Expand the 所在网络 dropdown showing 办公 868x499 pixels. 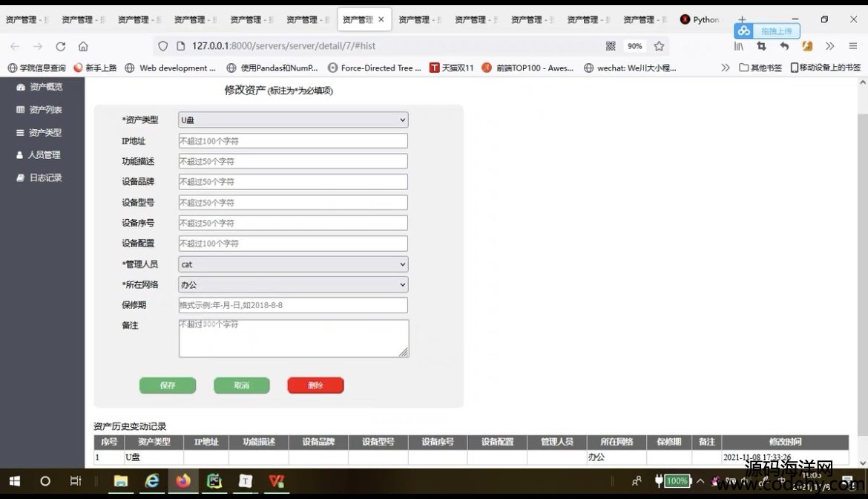coord(293,284)
